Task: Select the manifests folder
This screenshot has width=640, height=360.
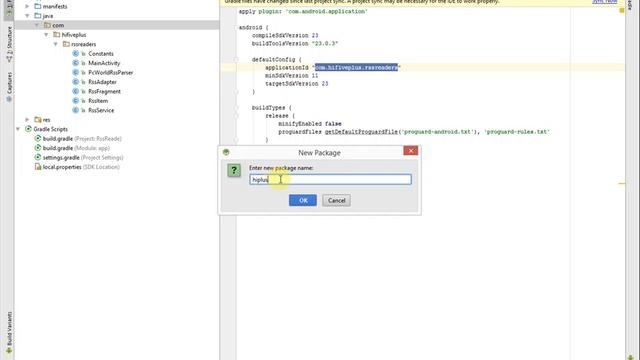Action: (x=55, y=7)
